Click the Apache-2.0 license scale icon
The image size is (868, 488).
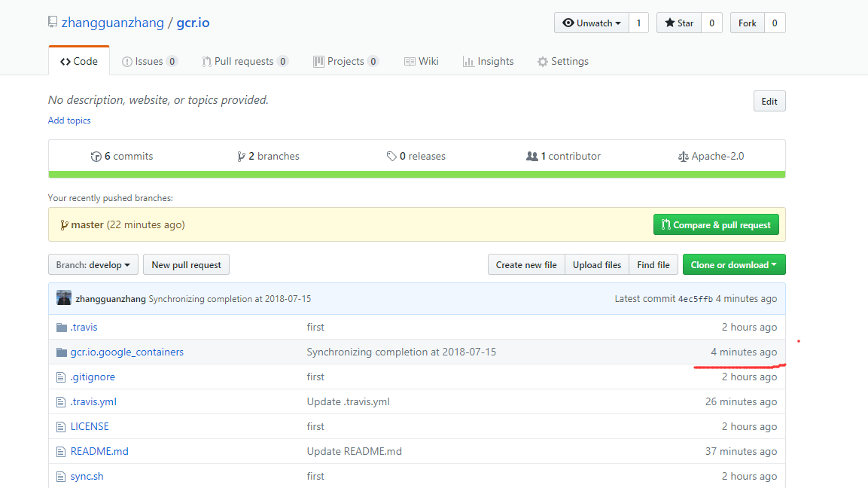coord(683,157)
